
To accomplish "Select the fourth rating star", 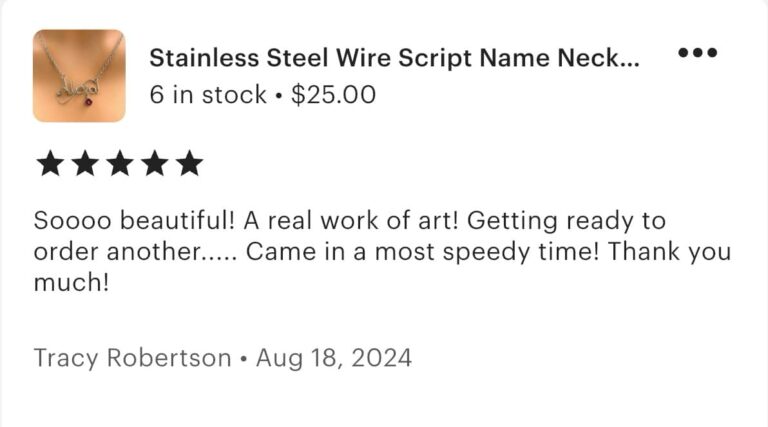I will pos(155,163).
